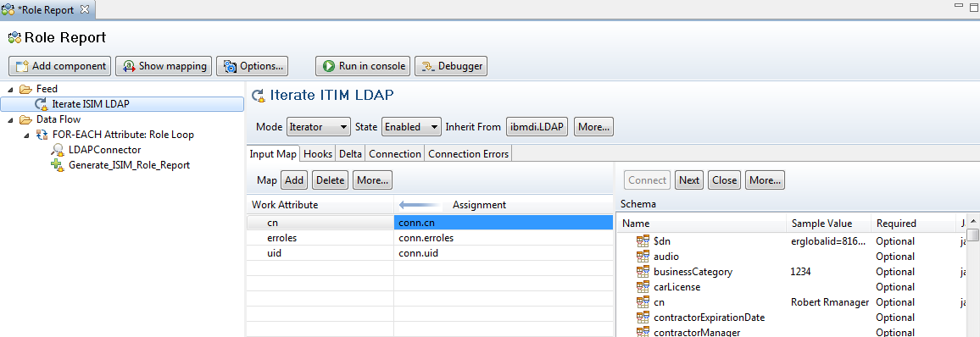Image resolution: width=980 pixels, height=337 pixels.
Task: Click the Work Attribute column header
Action: tap(320, 205)
